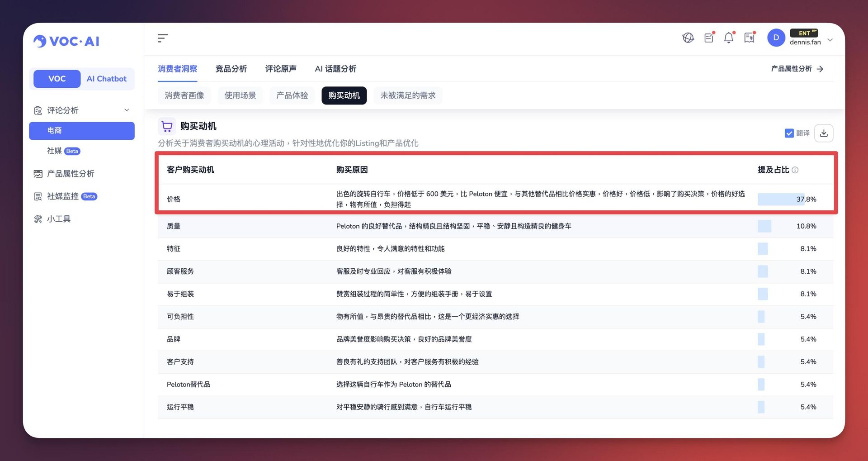Screen dimensions: 868x461
Task: Click the info icon next to 提及占比
Action: tap(795, 170)
